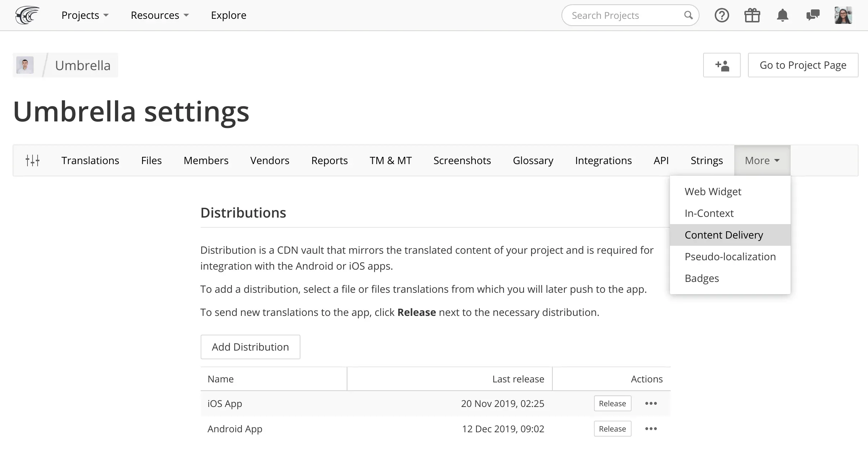Viewport: 868px width, 459px height.
Task: Switch to the Integrations tab
Action: [603, 160]
